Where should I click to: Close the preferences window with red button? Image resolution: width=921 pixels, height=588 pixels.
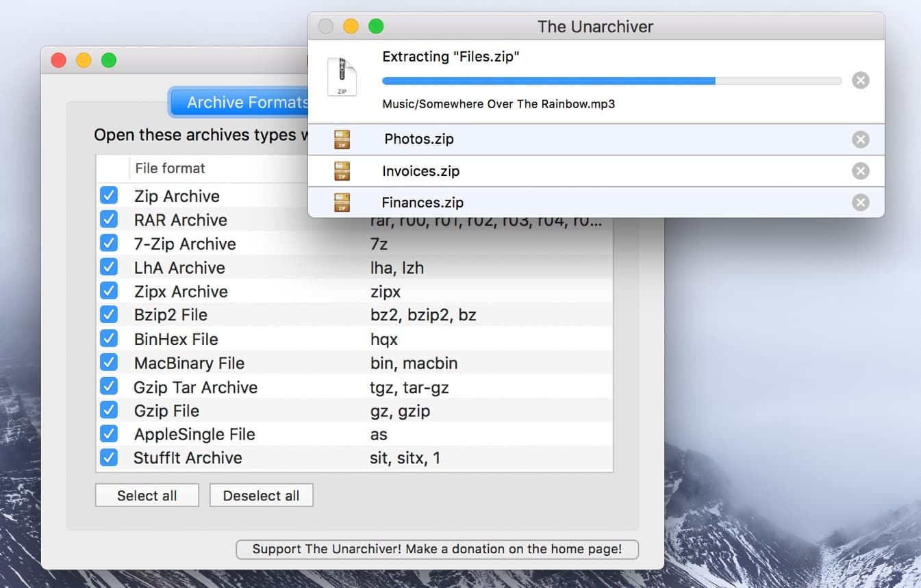59,60
